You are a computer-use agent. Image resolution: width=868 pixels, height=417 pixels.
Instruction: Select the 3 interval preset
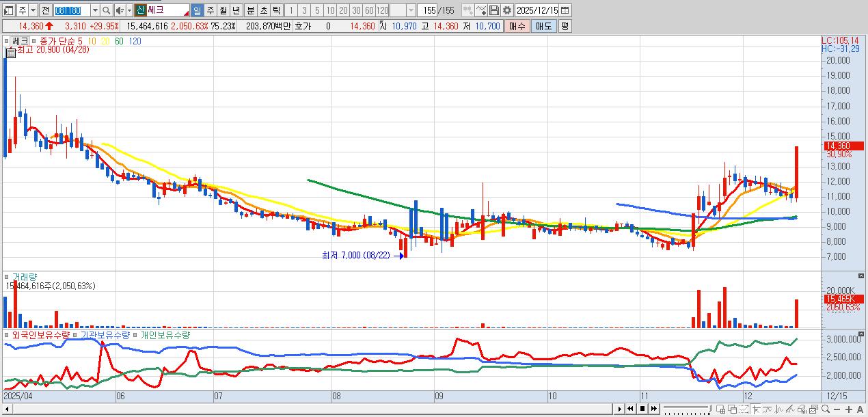[x=304, y=10]
